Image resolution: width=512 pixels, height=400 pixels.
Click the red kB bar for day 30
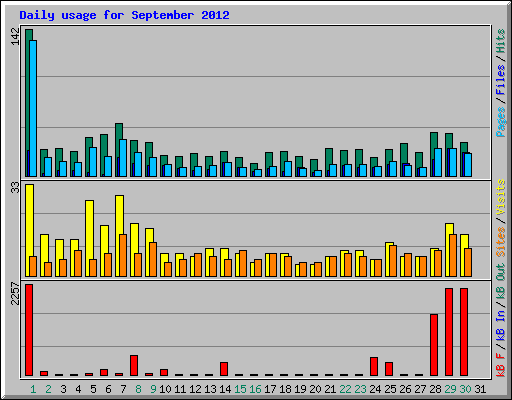[x=464, y=332]
